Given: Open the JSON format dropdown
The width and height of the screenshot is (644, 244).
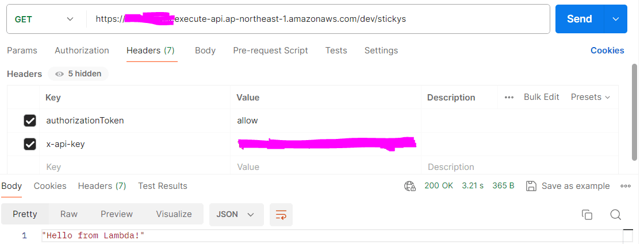Looking at the screenshot, I should 236,214.
